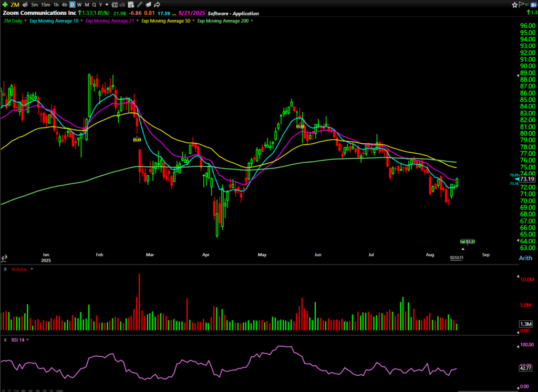Viewport: 538px width, 392px height.
Task: Open the ZM Daily plot dropdown
Action: click(x=25, y=21)
